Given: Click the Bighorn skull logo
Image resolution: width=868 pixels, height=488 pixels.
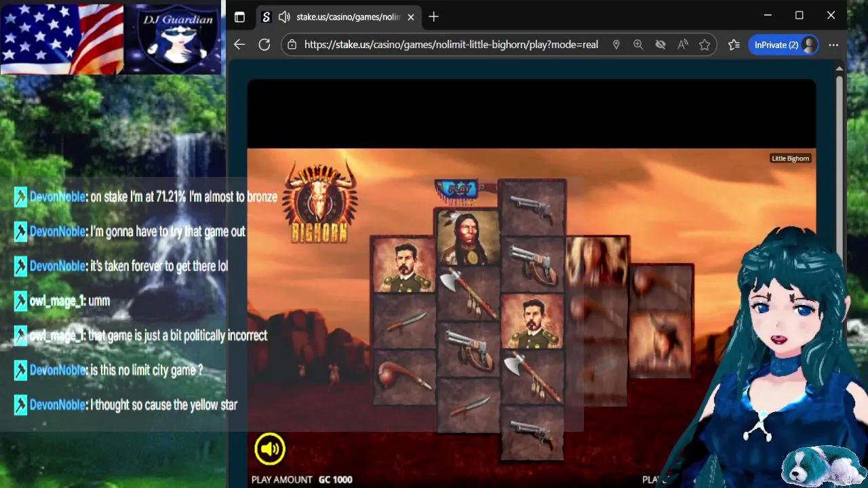Looking at the screenshot, I should point(320,201).
